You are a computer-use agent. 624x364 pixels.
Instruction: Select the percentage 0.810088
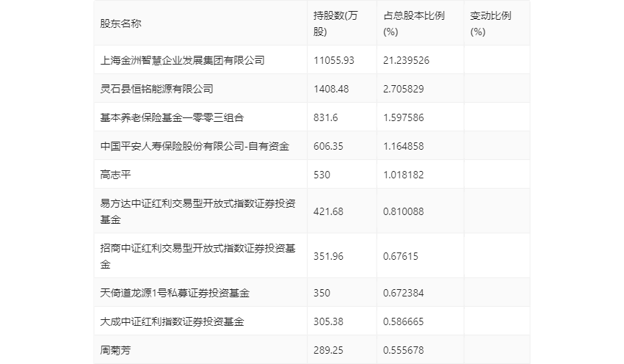tap(404, 211)
